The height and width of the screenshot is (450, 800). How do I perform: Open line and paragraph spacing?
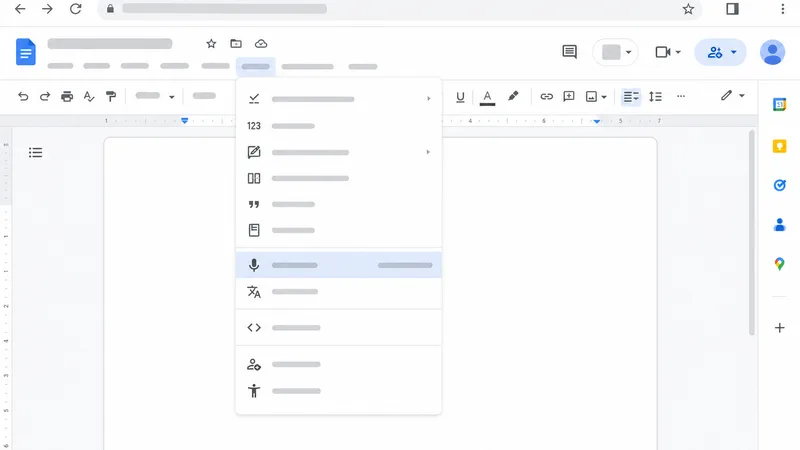(655, 96)
